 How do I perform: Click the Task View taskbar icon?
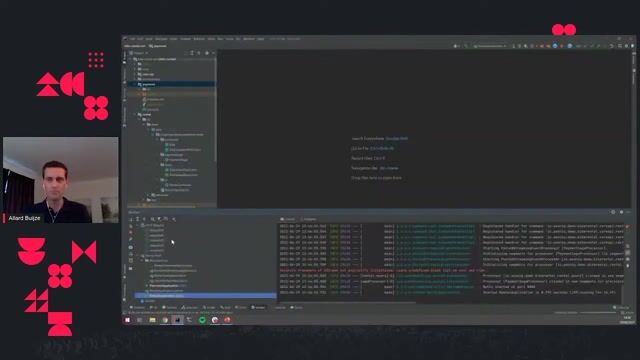coord(140,320)
